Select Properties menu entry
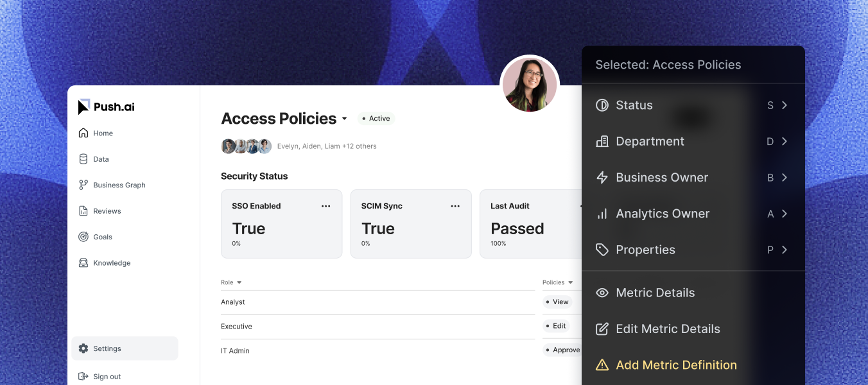Viewport: 868px width, 385px height. (693, 250)
